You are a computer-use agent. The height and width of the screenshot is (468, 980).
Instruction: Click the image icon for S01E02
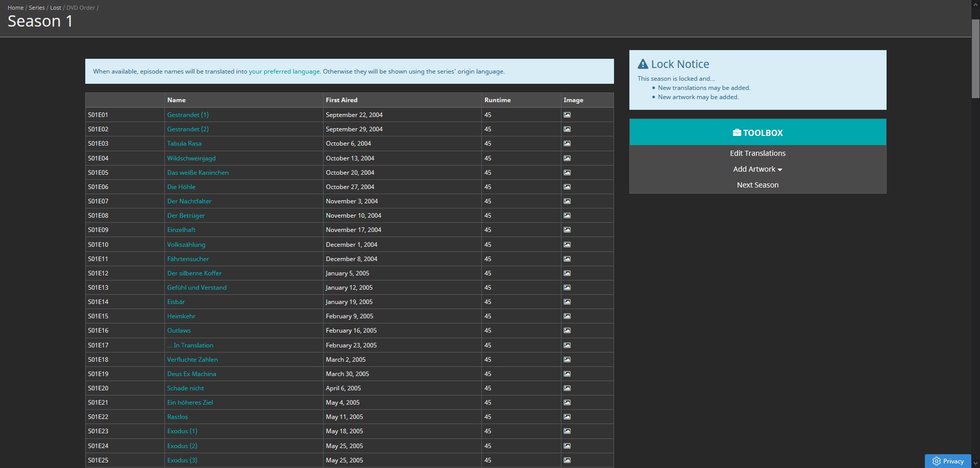coord(567,129)
